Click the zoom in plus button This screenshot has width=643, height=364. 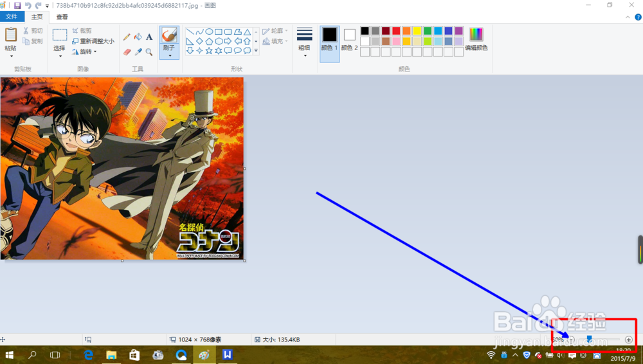point(629,340)
